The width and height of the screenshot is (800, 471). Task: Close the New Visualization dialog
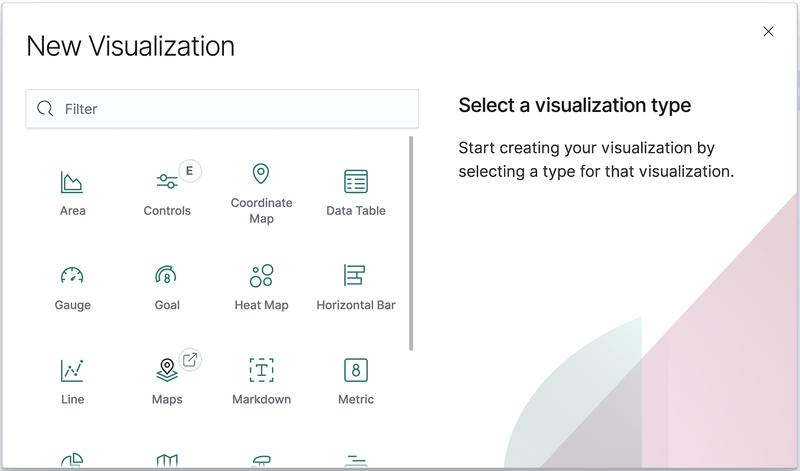pos(768,32)
